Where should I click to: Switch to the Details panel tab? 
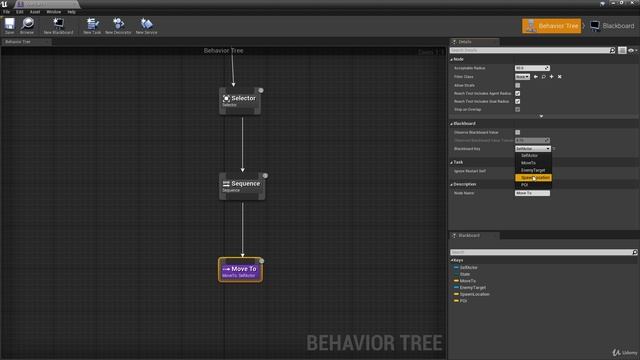(474, 42)
